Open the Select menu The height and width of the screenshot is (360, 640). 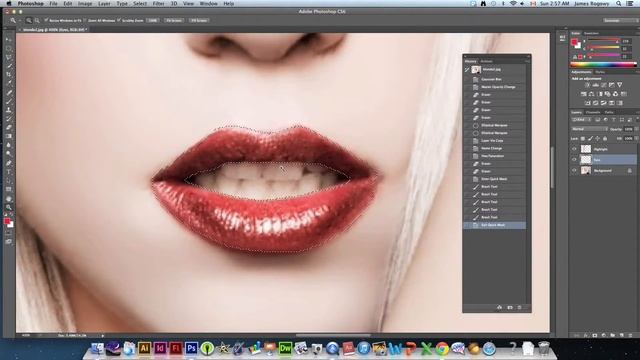(140, 3)
